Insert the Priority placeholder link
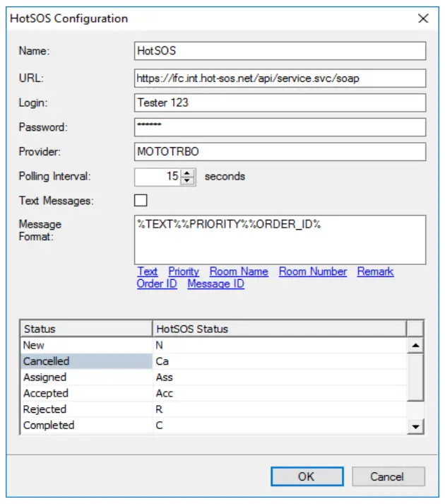 (x=184, y=271)
